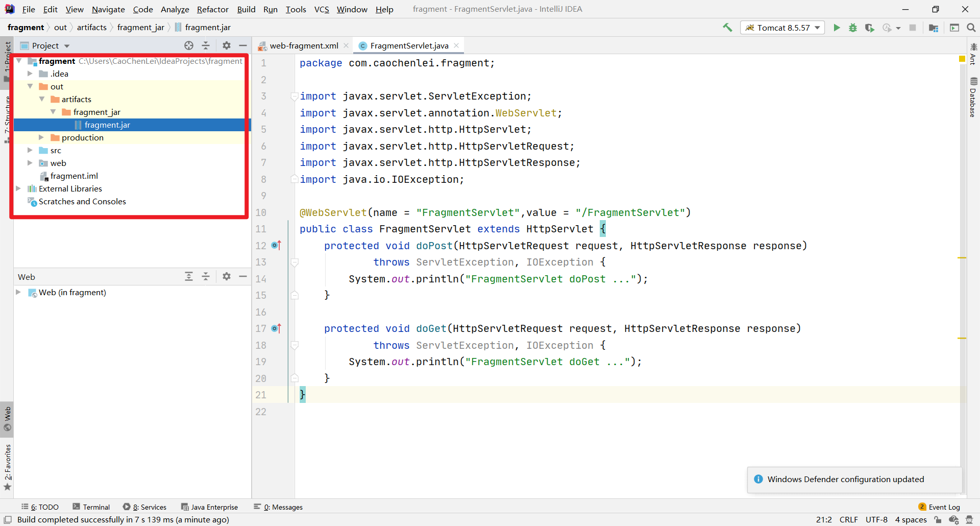Click CRLF line separator in status bar
The width and height of the screenshot is (980, 526).
[x=848, y=519]
